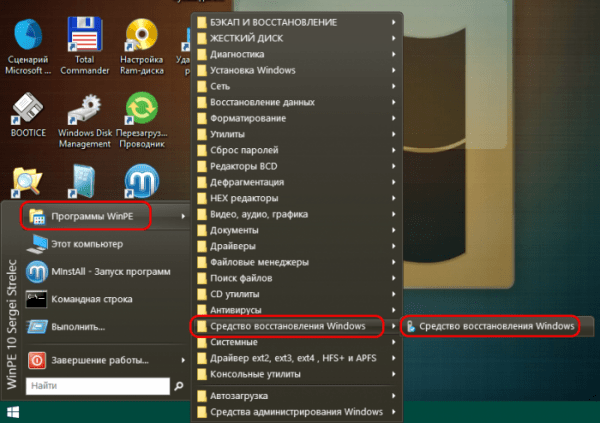Image resolution: width=600 pixels, height=423 pixels.
Task: Open the Драйвер ext2, ext3, ext4 submenu
Action: (x=297, y=358)
